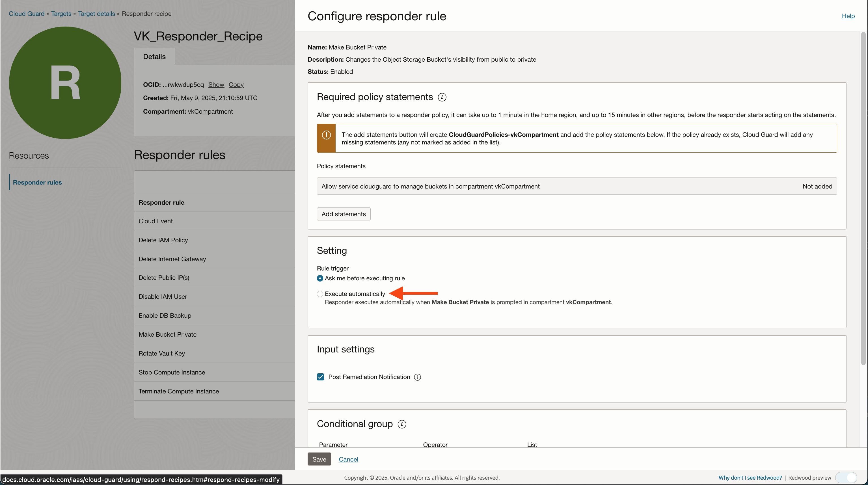Screen dimensions: 868x485
Task: Open the Why don't I see Redwood link
Action: [750, 478]
